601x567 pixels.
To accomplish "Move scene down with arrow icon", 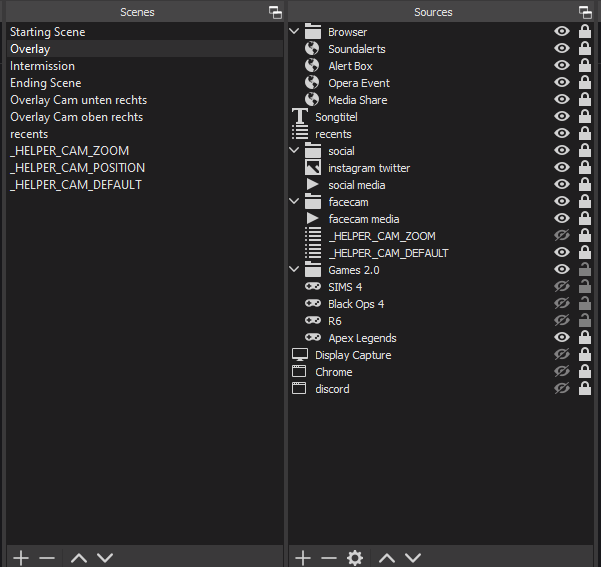I will coord(105,557).
